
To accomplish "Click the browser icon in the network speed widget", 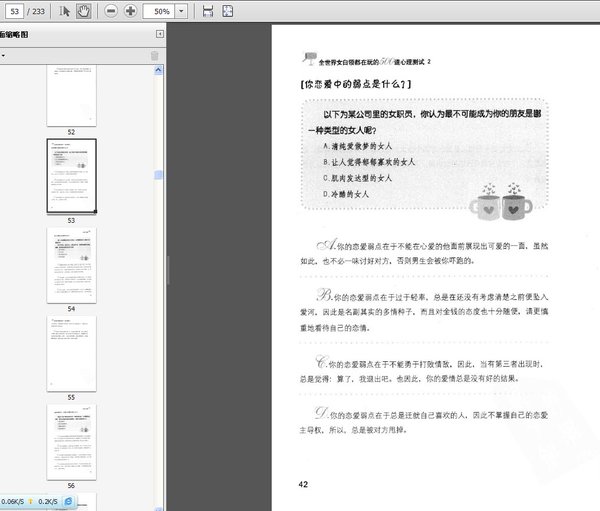I will (68, 501).
